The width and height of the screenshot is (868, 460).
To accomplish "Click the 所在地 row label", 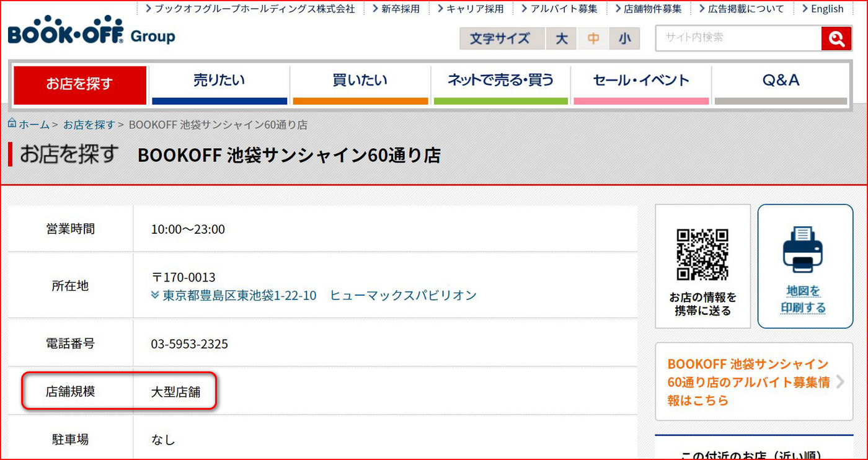I will [70, 286].
